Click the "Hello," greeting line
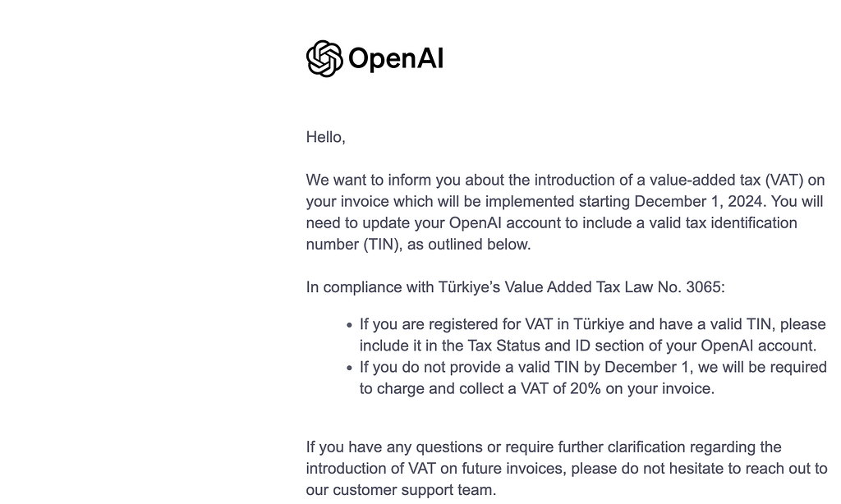Image resolution: width=841 pixels, height=504 pixels. [325, 137]
